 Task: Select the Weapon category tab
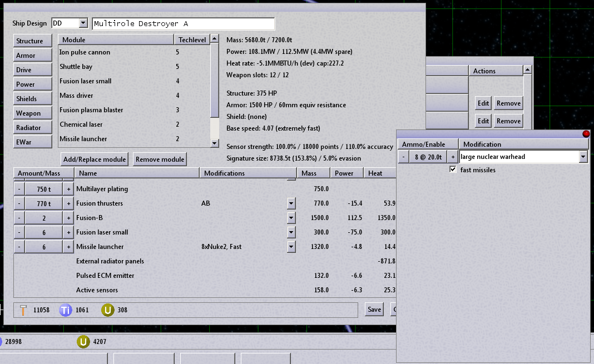(x=28, y=113)
